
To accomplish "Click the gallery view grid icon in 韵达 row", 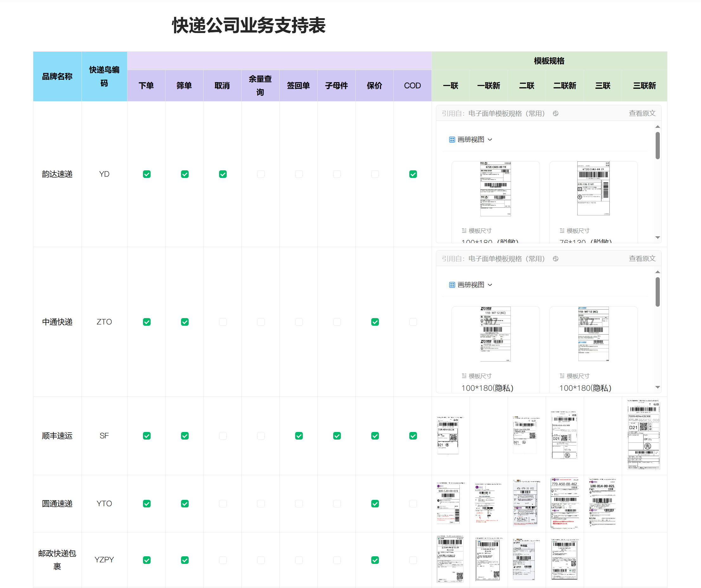I will [x=452, y=140].
